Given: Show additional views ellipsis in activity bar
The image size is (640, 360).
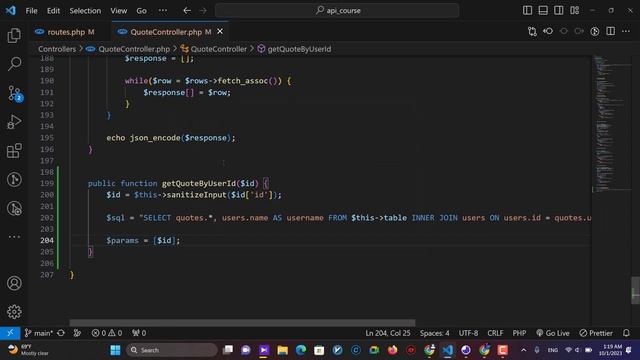Looking at the screenshot, I should tap(14, 237).
